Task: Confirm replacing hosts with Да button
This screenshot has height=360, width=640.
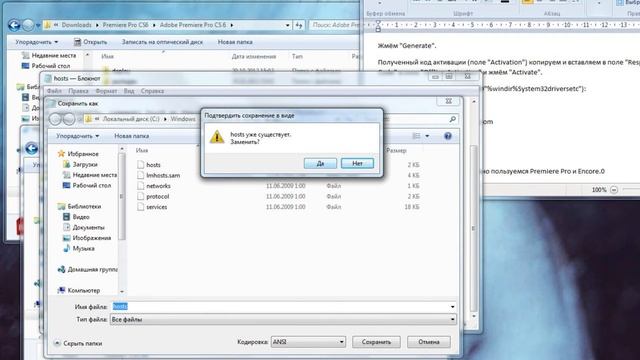Action: pos(320,163)
